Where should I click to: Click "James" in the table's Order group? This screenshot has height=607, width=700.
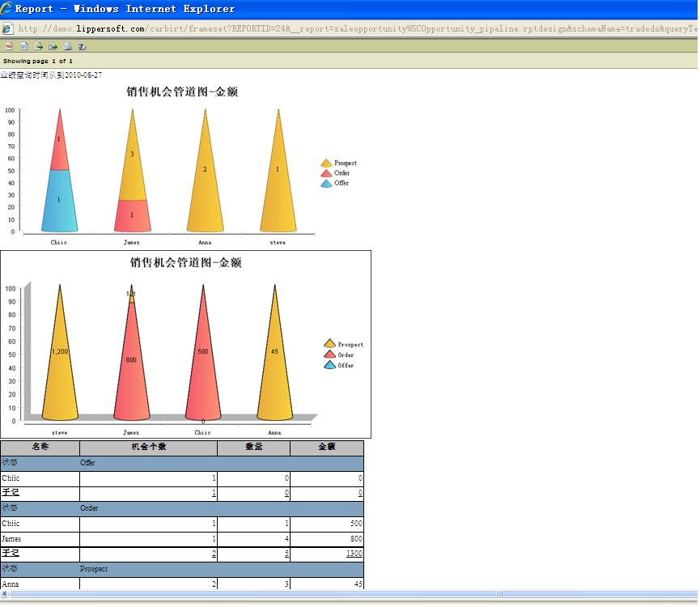[11, 539]
